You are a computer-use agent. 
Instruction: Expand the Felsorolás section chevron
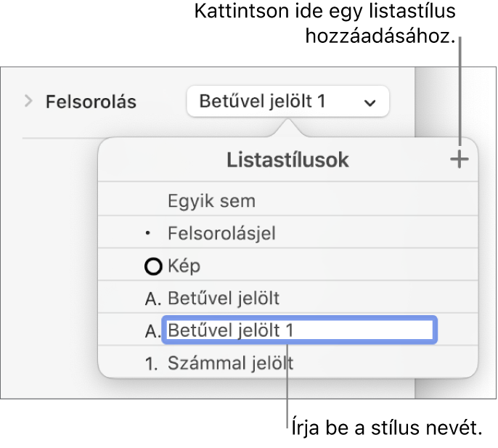click(x=28, y=102)
